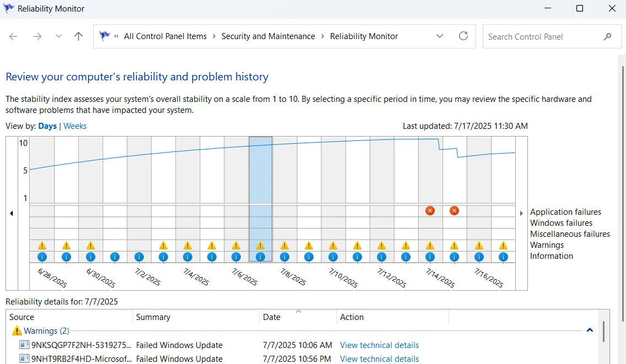Image resolution: width=626 pixels, height=364 pixels.
Task: Select the warning icon for 6/28/2025
Action: coord(42,246)
